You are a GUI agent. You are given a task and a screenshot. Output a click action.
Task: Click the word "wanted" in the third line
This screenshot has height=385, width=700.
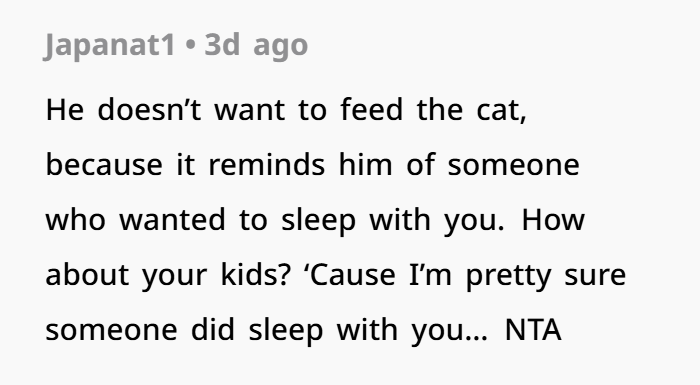point(172,220)
